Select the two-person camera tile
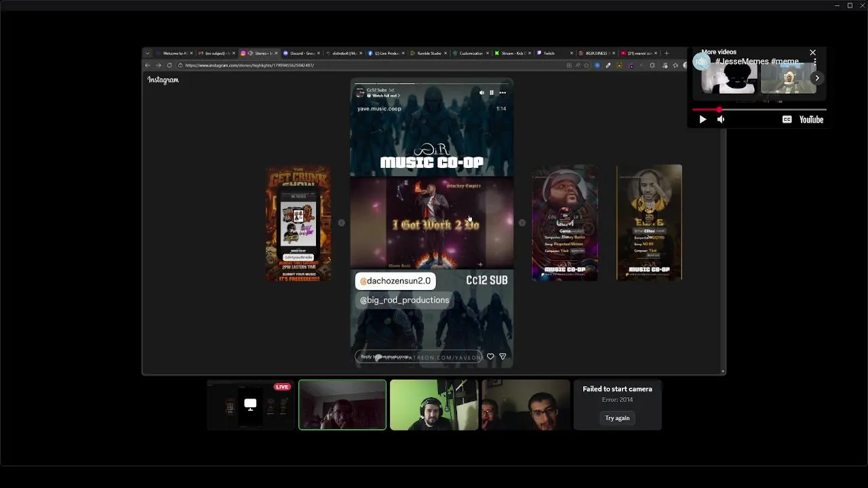This screenshot has height=488, width=868. pos(526,405)
